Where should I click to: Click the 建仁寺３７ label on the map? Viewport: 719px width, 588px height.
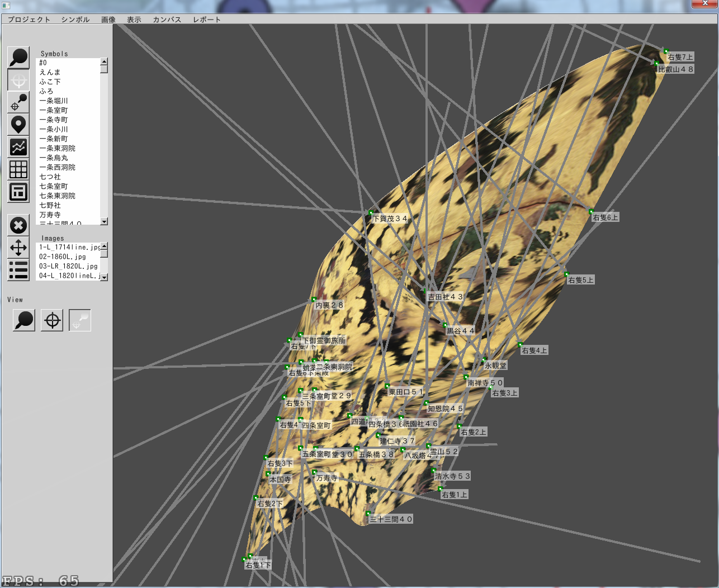coord(398,441)
